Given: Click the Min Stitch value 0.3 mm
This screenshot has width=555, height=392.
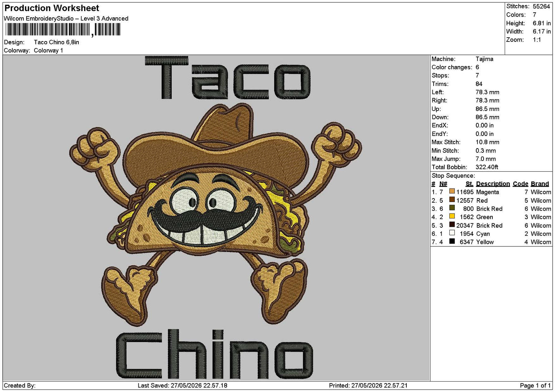Looking at the screenshot, I should pos(485,151).
